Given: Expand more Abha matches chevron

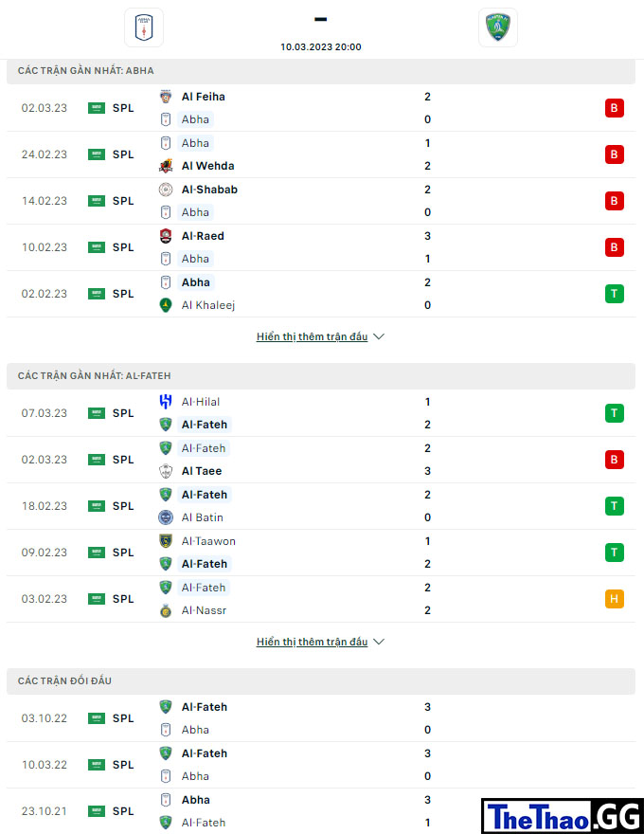Looking at the screenshot, I should click(x=379, y=336).
